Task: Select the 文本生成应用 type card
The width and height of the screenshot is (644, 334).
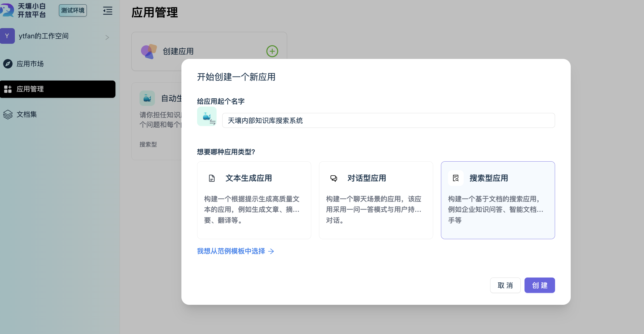Action: pos(254,200)
